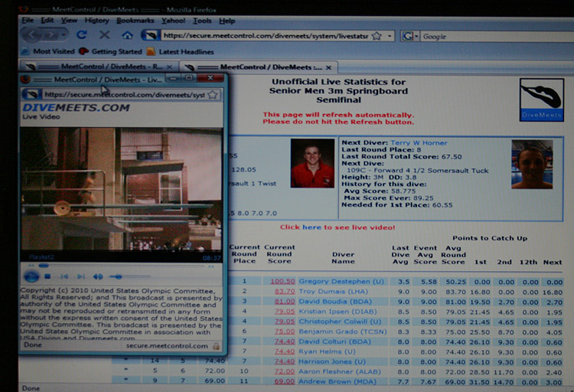
Task: Open Troy Dumais (LHA) diver link
Action: coord(333,291)
